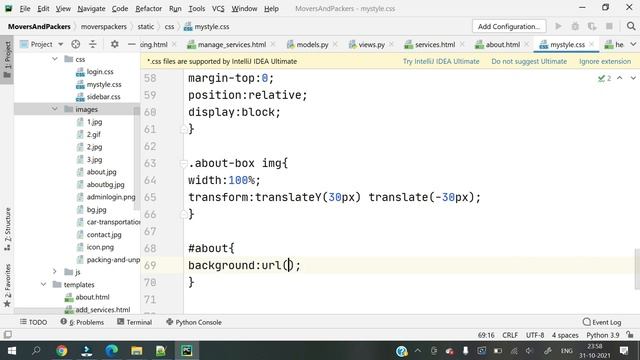Hide the Project panel with minus icon
Screen dimensions: 640x360
[x=131, y=44]
